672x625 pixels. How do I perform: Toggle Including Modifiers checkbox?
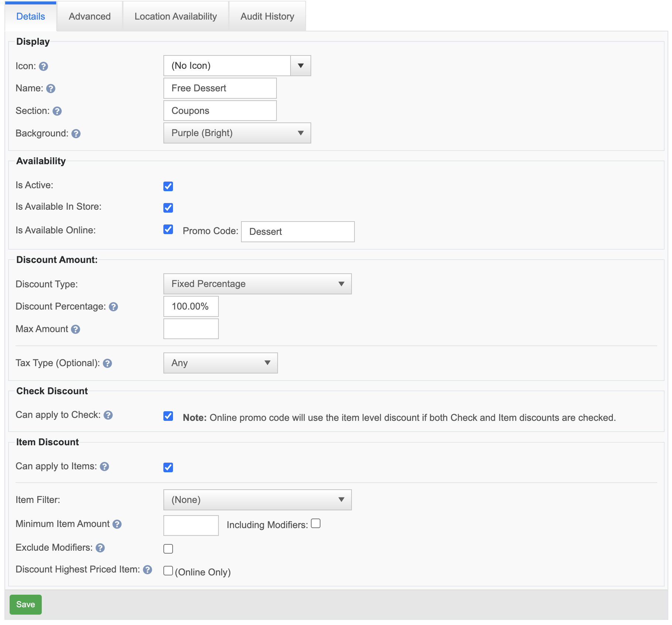coord(316,524)
